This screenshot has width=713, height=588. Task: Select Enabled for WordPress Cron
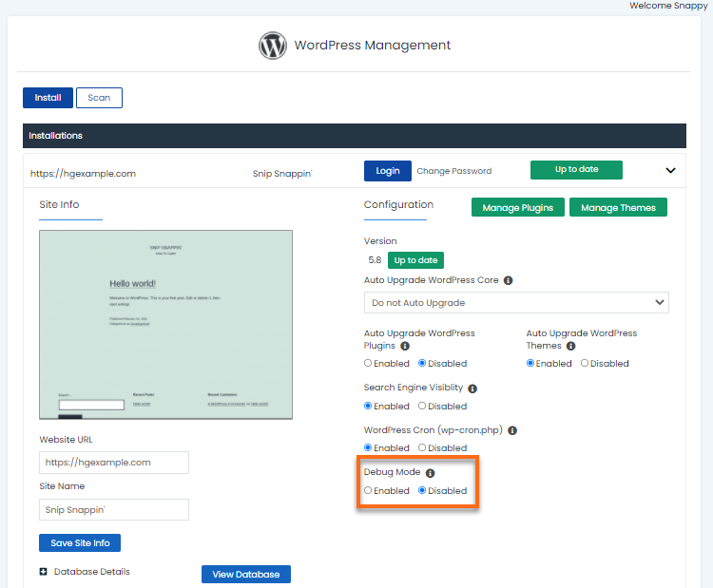click(368, 447)
